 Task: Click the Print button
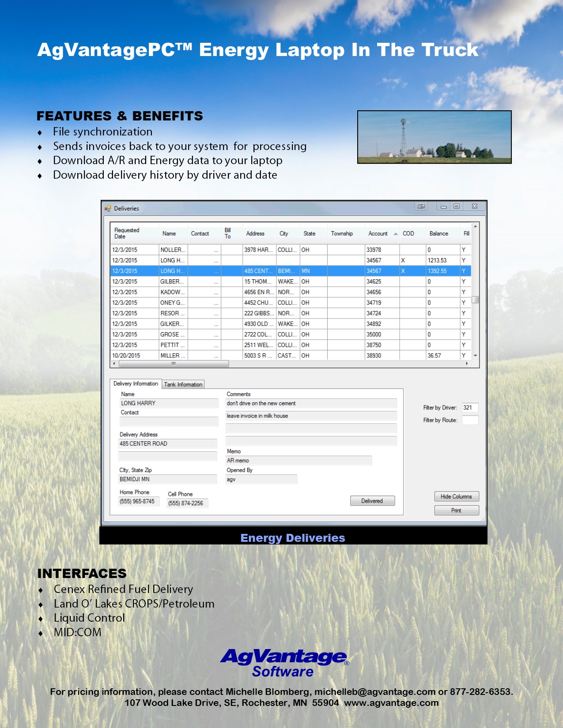coord(457,510)
